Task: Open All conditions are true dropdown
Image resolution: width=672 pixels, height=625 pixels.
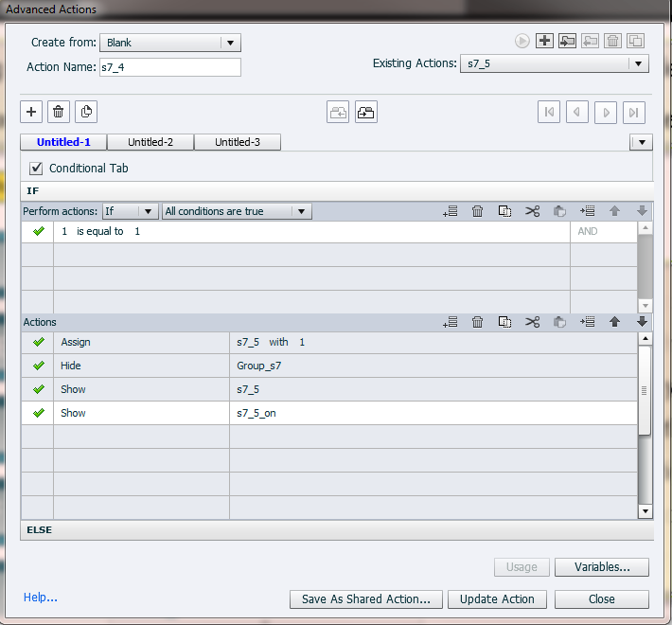Action: (237, 211)
